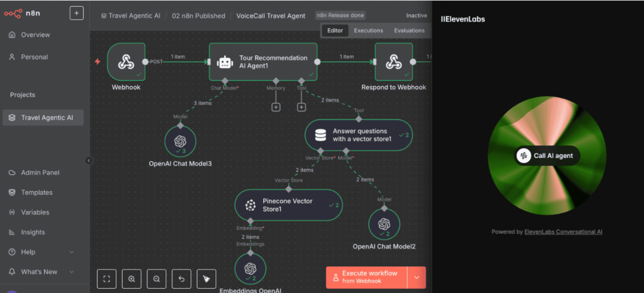Switch to the Evaluations tab
Screen dimensions: 644x293
point(409,30)
